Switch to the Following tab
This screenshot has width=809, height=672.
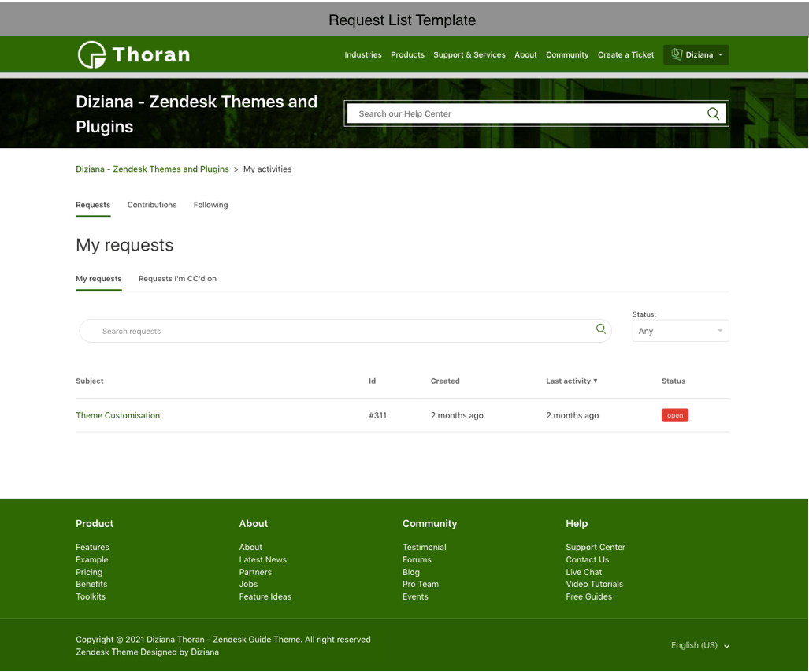point(210,205)
